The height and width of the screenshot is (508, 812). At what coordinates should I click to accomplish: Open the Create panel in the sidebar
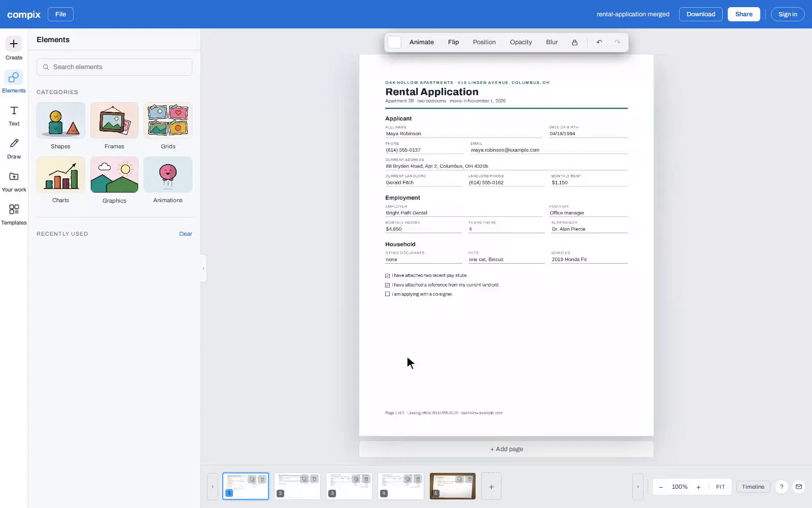(x=14, y=48)
